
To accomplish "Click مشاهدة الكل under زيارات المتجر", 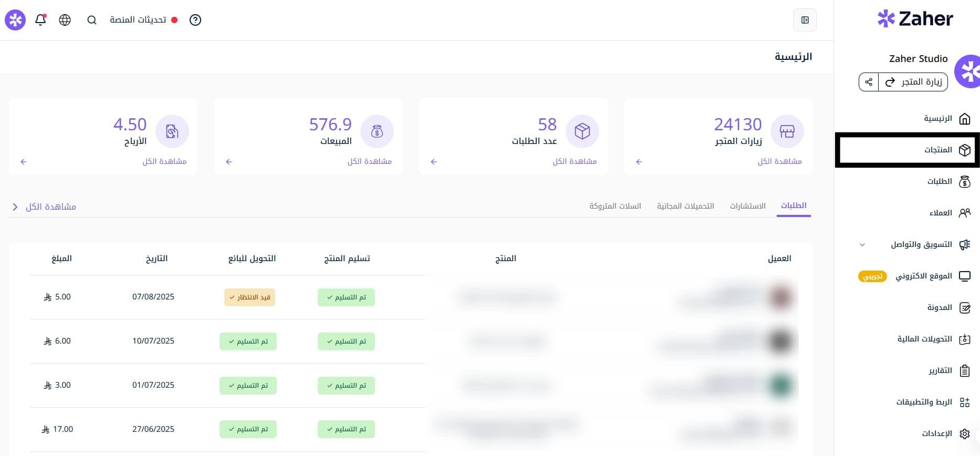I will [x=779, y=161].
